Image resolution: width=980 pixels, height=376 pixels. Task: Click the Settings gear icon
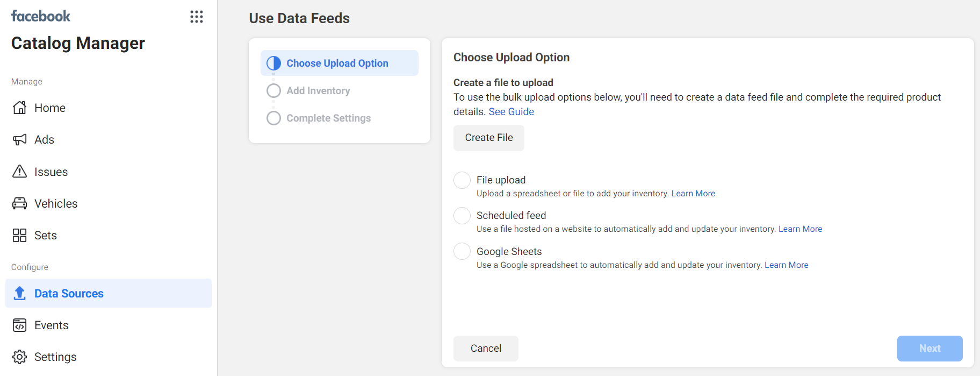(x=19, y=357)
